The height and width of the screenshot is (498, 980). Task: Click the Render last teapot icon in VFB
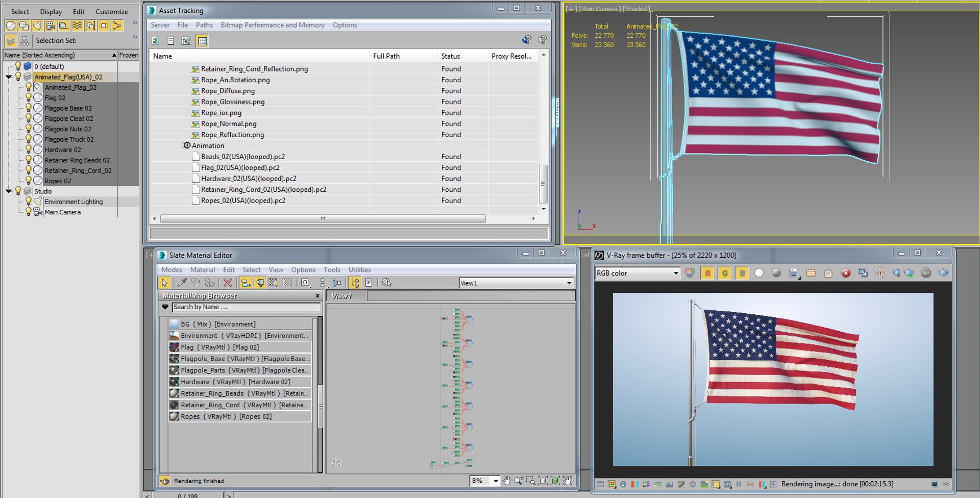pyautogui.click(x=943, y=273)
